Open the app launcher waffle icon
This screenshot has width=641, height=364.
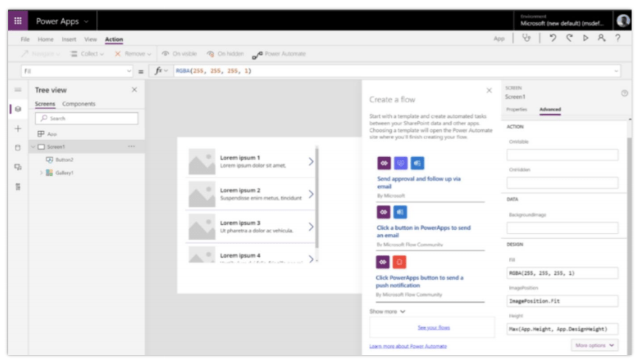click(18, 21)
